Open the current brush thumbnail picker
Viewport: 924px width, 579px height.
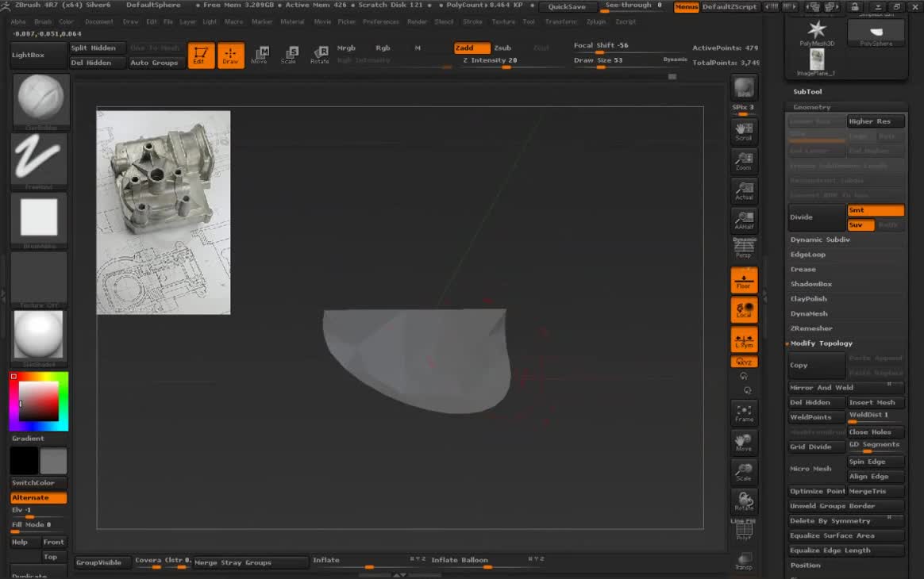pyautogui.click(x=40, y=100)
